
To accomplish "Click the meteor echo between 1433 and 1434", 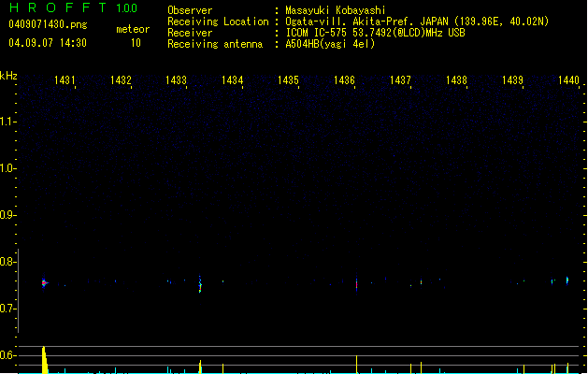I will click(200, 285).
